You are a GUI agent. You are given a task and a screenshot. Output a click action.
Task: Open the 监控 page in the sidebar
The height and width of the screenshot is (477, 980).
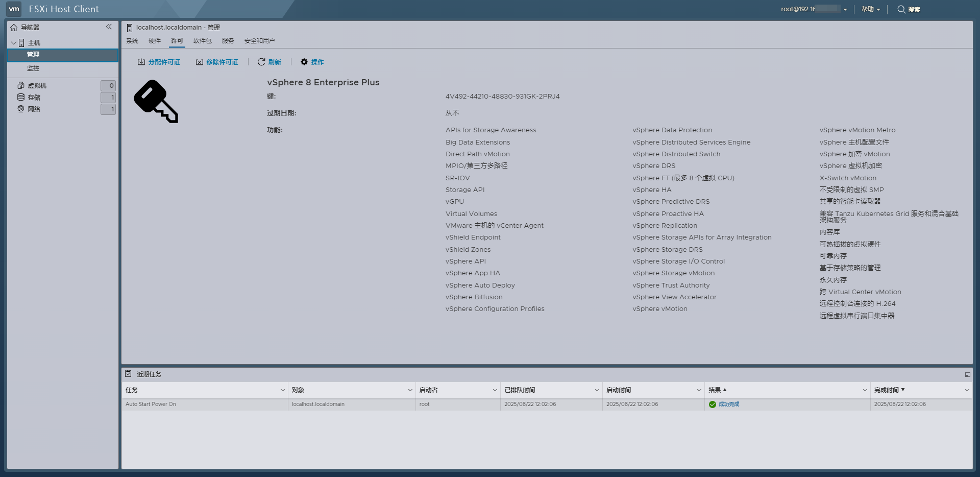pos(34,67)
